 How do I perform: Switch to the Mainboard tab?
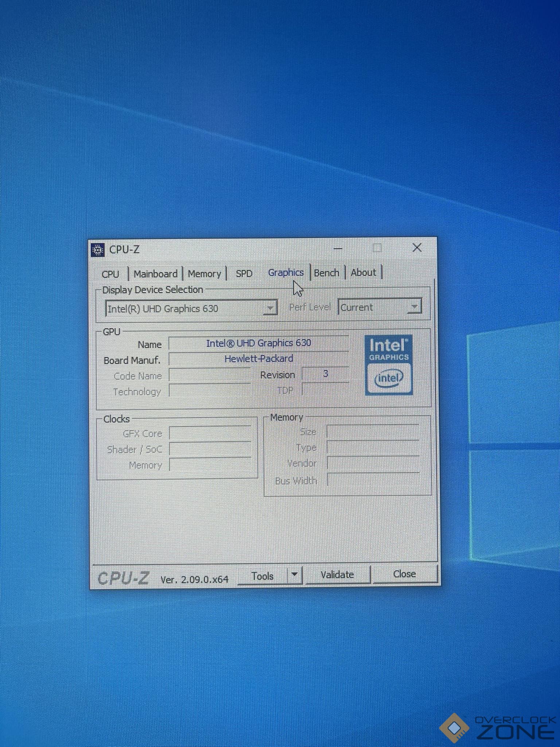click(x=156, y=274)
